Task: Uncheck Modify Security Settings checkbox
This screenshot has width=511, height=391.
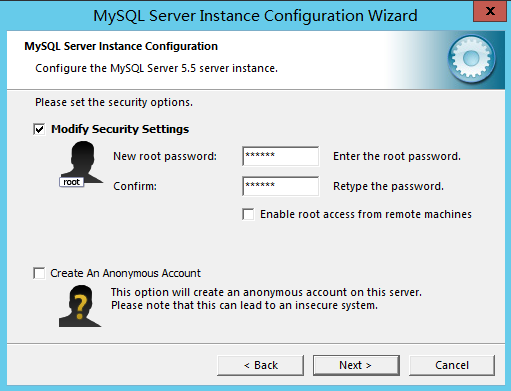Action: (39, 129)
